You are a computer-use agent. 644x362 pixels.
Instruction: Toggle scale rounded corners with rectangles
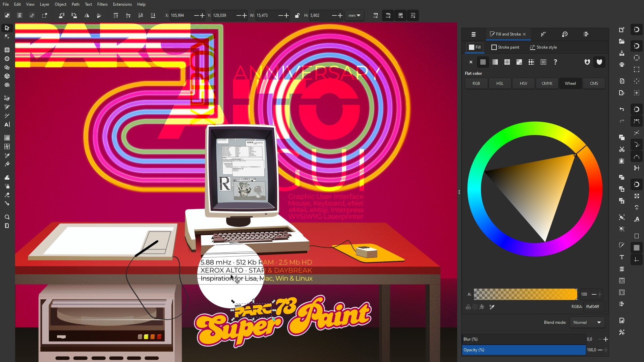pos(388,15)
